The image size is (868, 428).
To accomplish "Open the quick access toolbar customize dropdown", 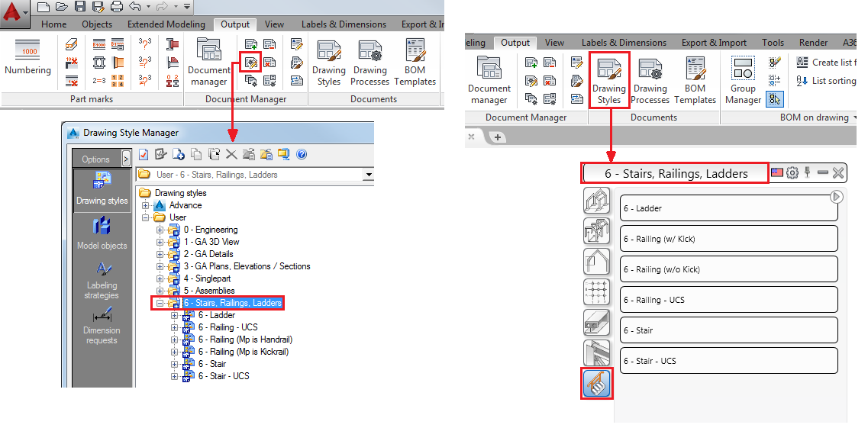I will pos(186,7).
